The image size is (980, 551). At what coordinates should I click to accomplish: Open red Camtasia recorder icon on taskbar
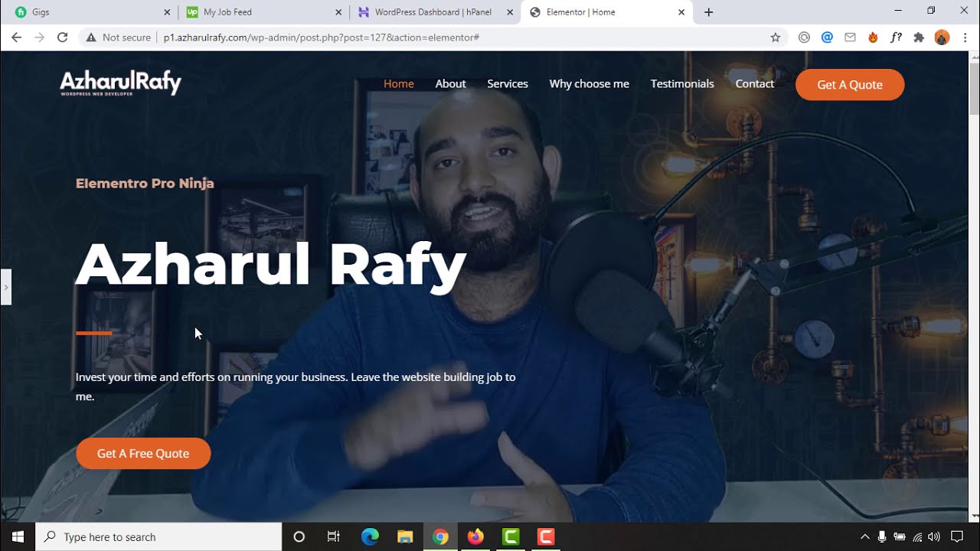coord(546,536)
